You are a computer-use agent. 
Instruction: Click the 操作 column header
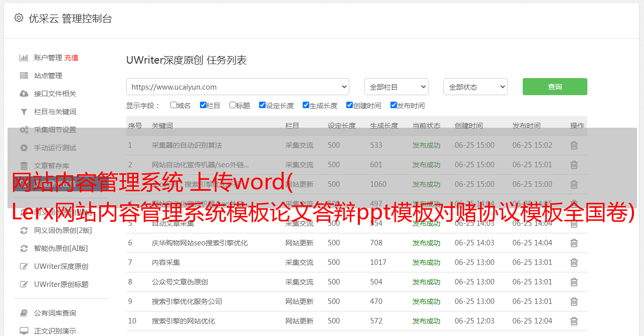pos(577,126)
